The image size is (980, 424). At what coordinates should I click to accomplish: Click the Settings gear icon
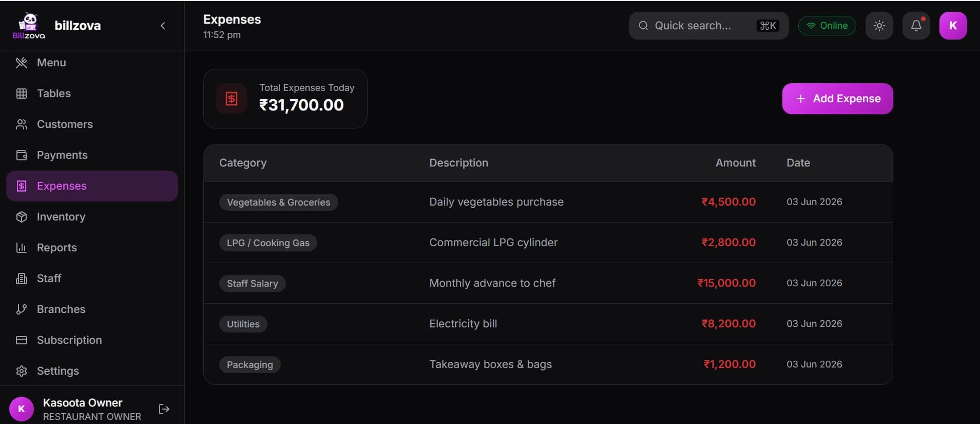click(x=22, y=371)
